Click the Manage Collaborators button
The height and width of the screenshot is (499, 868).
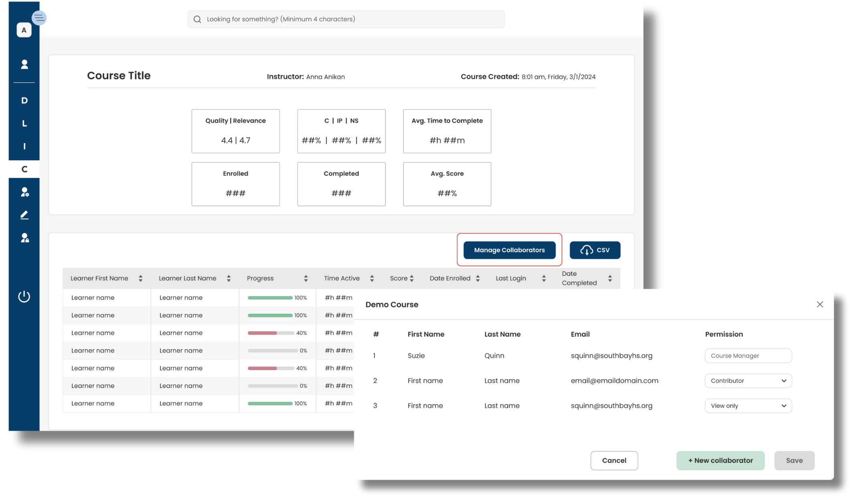(x=509, y=250)
